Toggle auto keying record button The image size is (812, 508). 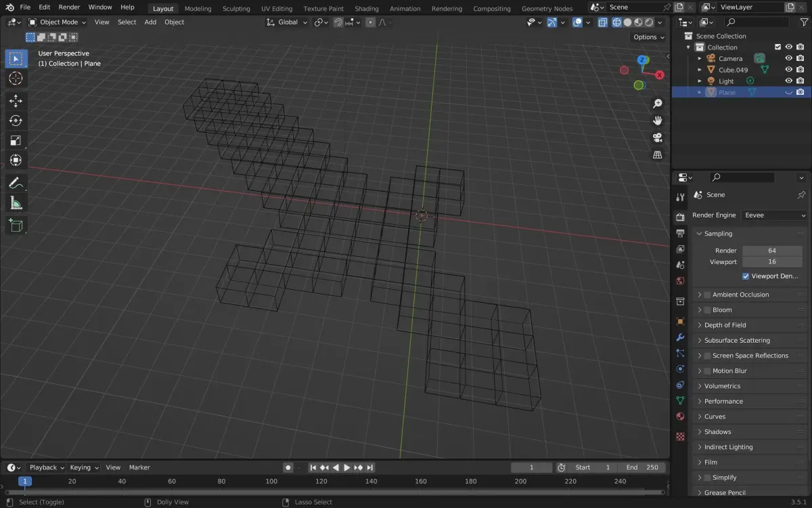[x=288, y=467]
